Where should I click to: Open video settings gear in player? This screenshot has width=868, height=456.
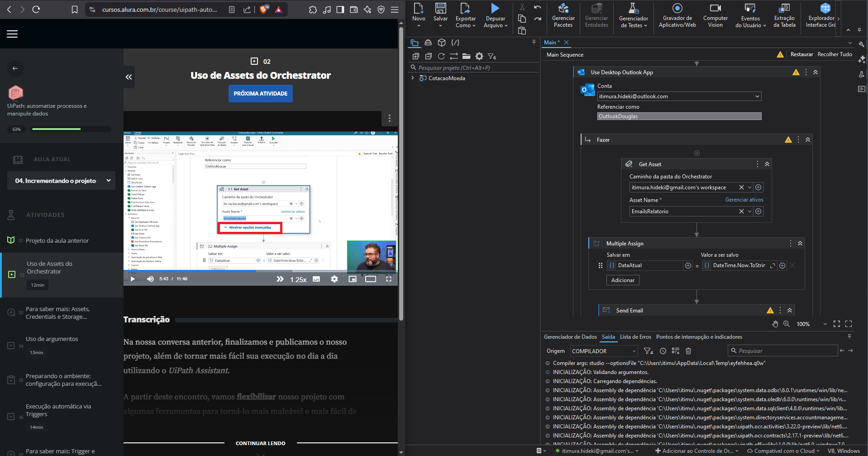334,279
